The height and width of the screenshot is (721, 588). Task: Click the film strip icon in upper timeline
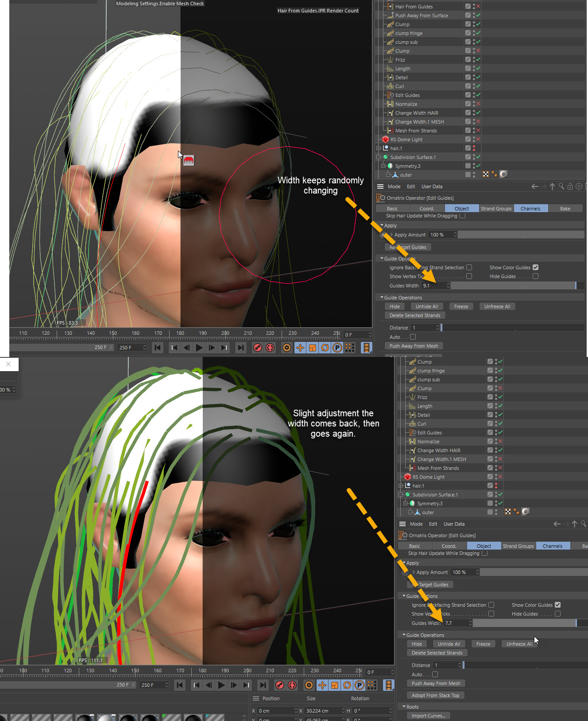click(366, 348)
